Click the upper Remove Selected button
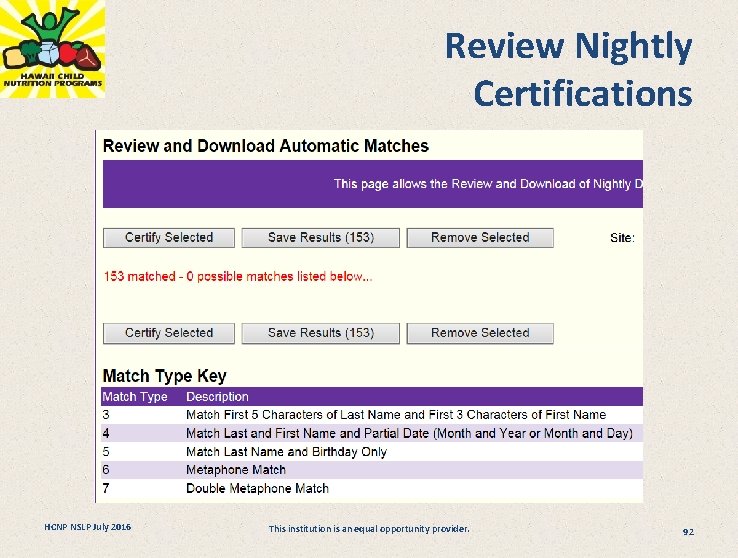This screenshot has height=558, width=738. pyautogui.click(x=480, y=238)
